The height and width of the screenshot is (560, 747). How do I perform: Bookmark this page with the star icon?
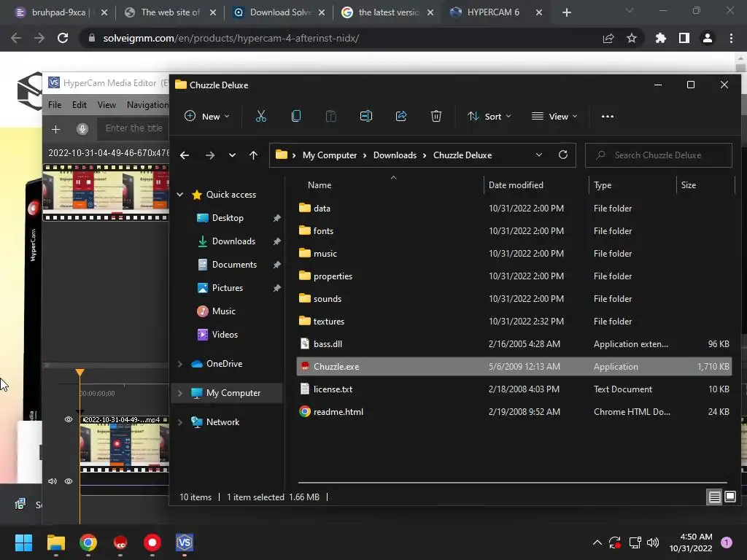click(632, 38)
